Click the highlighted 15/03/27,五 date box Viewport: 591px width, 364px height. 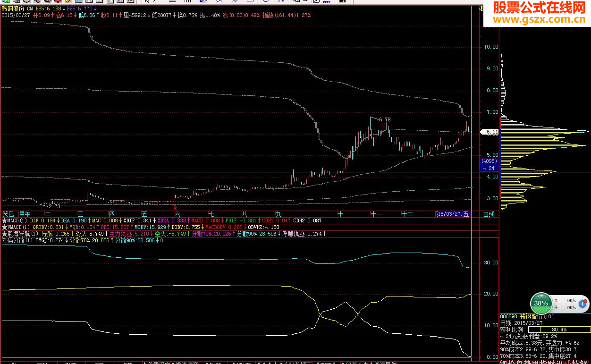(454, 214)
